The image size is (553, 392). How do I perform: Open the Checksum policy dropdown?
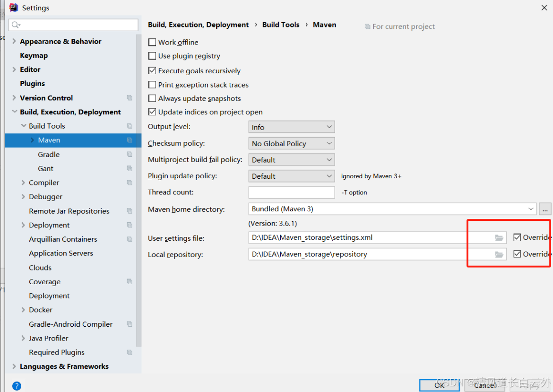pyautogui.click(x=292, y=143)
